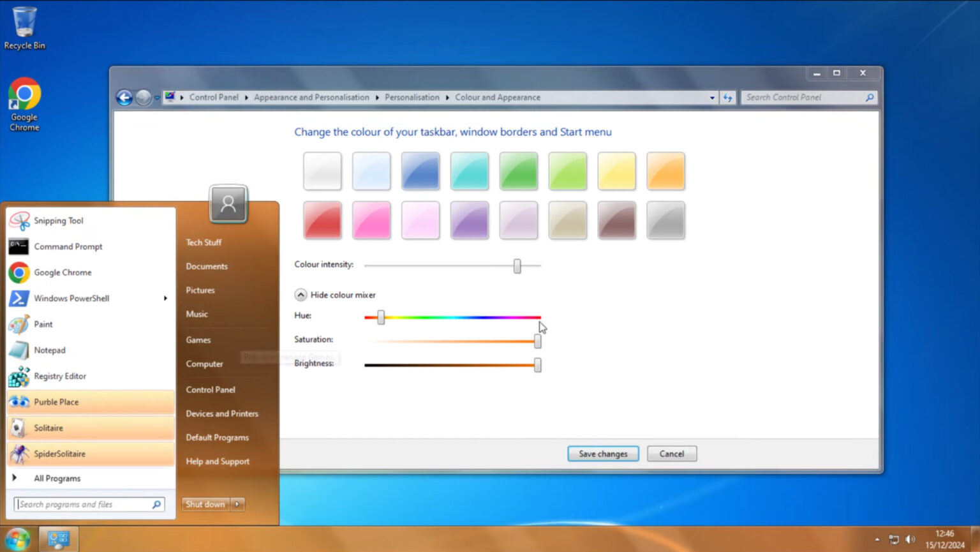Image resolution: width=980 pixels, height=552 pixels.
Task: Launch Registry Editor
Action: click(61, 376)
